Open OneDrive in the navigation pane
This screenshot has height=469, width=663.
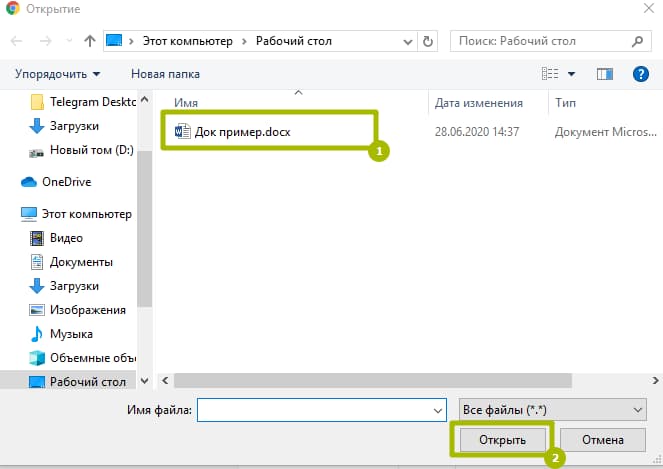66,182
